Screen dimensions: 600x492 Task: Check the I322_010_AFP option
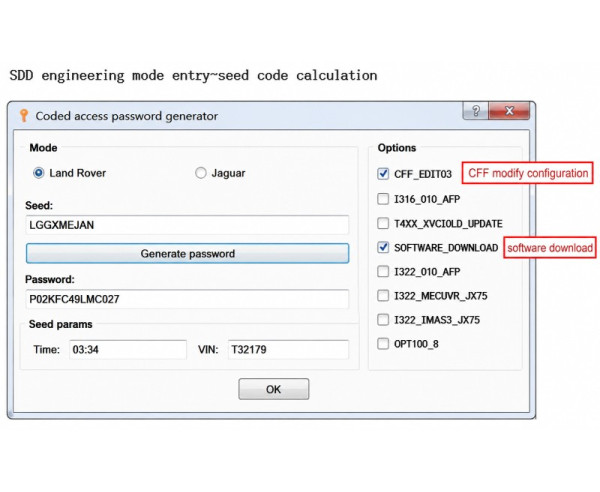pos(383,271)
